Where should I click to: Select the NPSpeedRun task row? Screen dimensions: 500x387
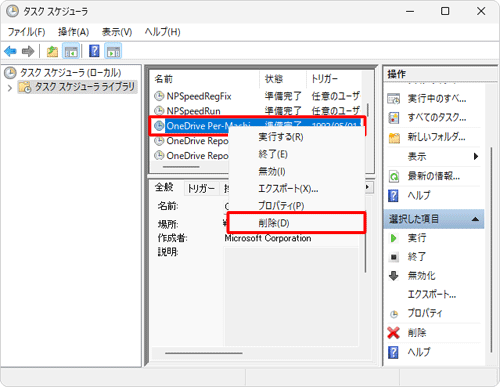coord(257,110)
